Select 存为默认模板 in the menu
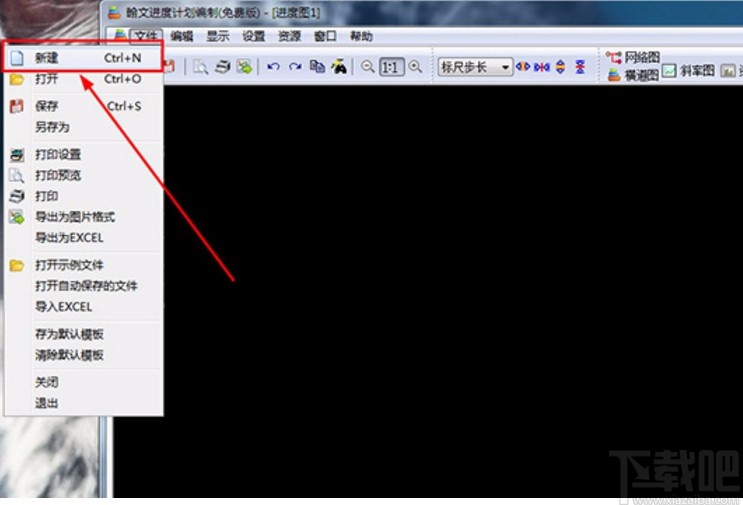The height and width of the screenshot is (505, 743). [83, 334]
